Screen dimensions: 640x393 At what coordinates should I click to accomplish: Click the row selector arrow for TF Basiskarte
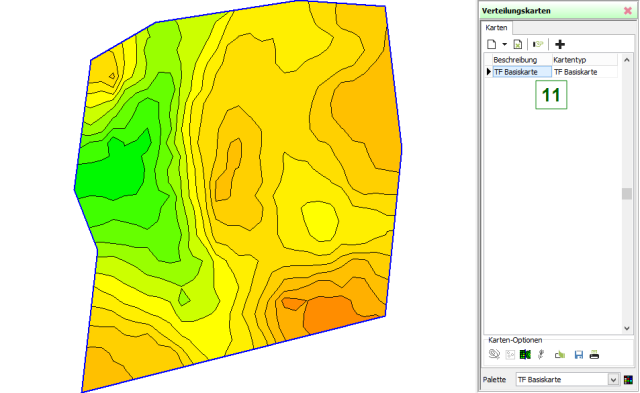pos(489,72)
